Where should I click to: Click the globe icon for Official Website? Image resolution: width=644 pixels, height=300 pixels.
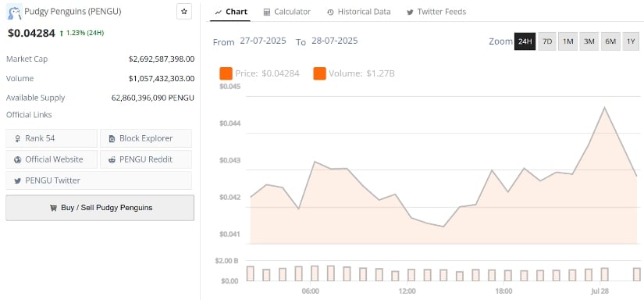(x=17, y=159)
